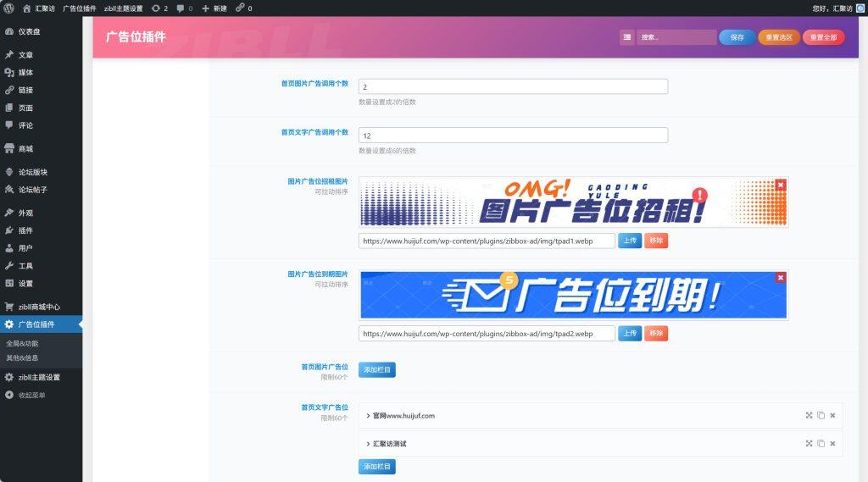The height and width of the screenshot is (482, 868).
Task: Click 移除 for the tpad1.webp image
Action: click(x=656, y=241)
